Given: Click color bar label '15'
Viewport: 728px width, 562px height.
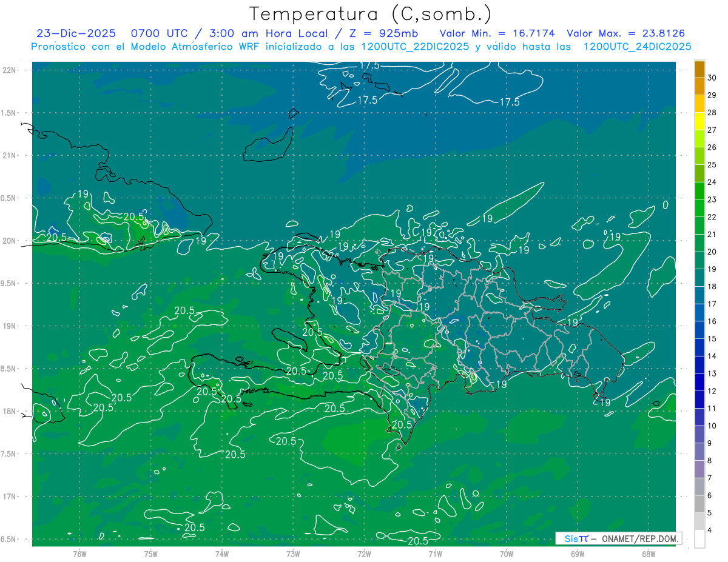Looking at the screenshot, I should click(x=712, y=338).
